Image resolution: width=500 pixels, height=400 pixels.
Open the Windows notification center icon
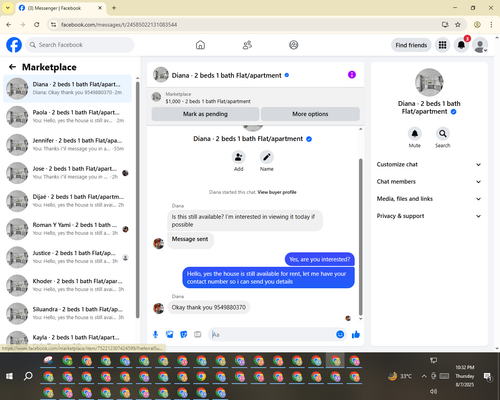point(488,376)
